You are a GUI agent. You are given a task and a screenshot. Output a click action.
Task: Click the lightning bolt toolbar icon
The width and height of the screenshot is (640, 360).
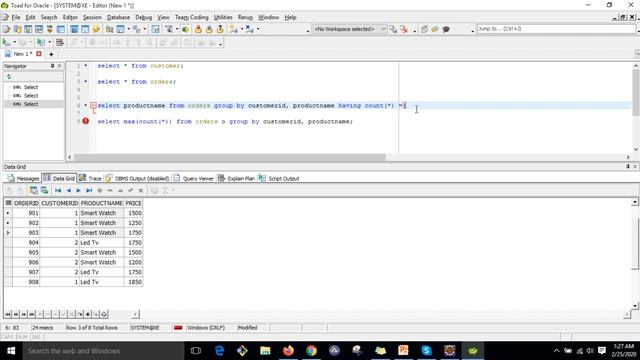96,29
